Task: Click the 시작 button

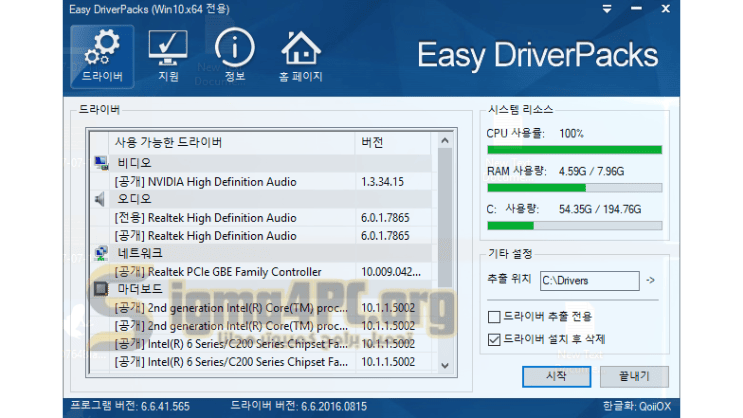Action: (x=556, y=376)
